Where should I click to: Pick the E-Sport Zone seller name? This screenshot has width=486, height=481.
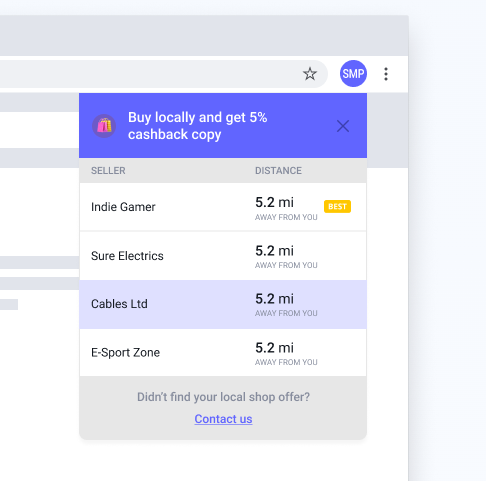point(125,353)
